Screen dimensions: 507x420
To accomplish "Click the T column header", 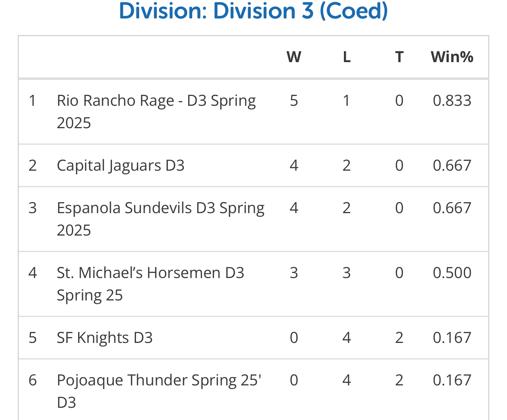I will [399, 57].
